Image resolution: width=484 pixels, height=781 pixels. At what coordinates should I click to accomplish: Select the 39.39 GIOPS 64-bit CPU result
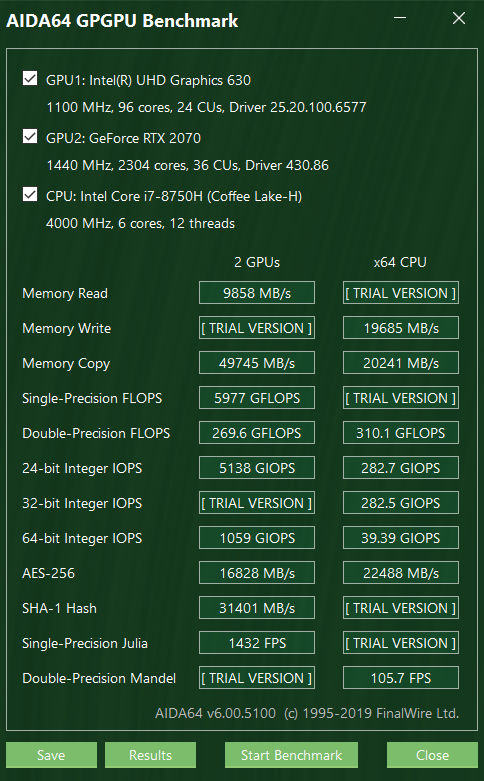coord(401,538)
